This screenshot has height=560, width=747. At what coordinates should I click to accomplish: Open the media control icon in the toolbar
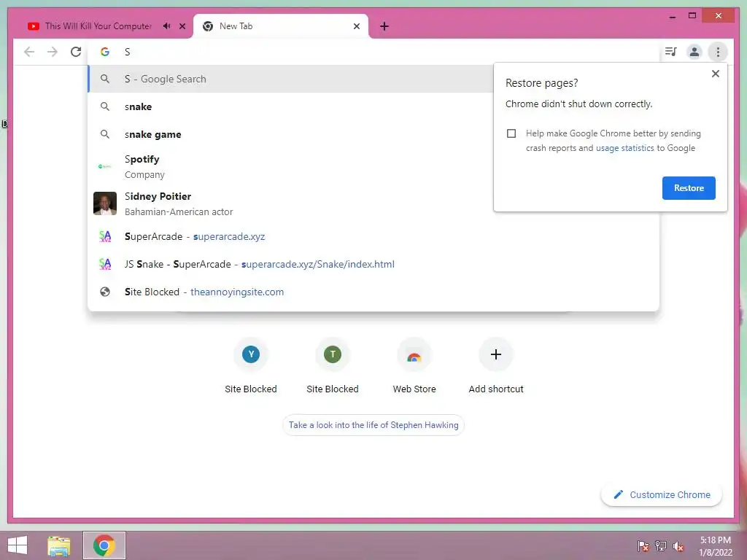[671, 52]
